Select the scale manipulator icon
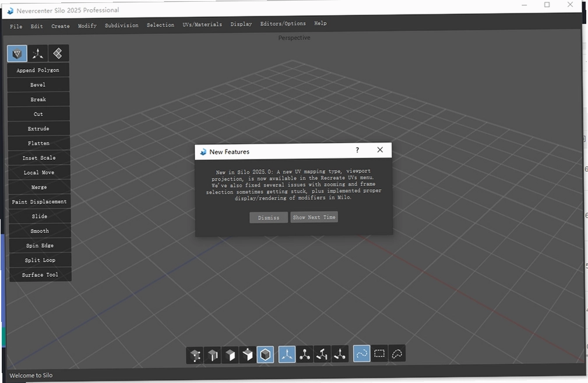 pyautogui.click(x=322, y=354)
